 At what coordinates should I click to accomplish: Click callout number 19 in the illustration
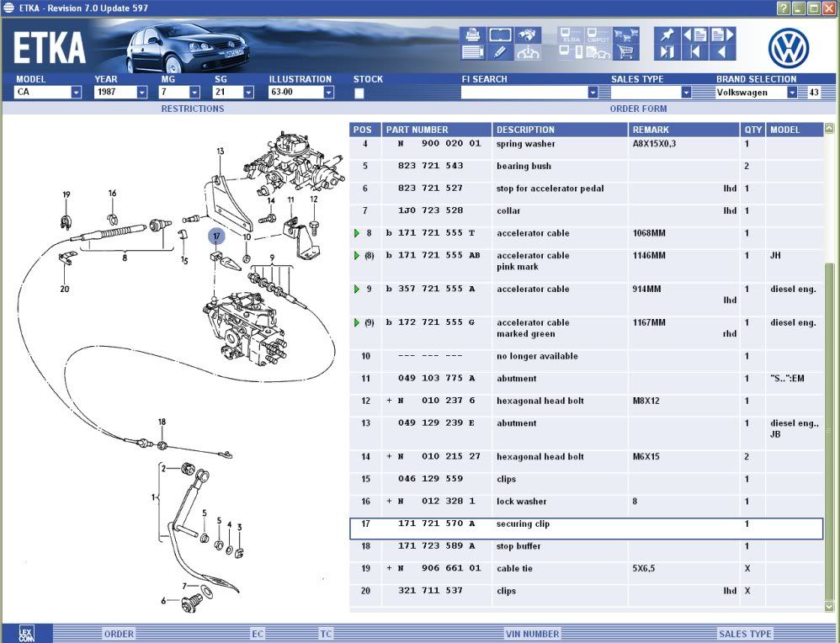(66, 195)
